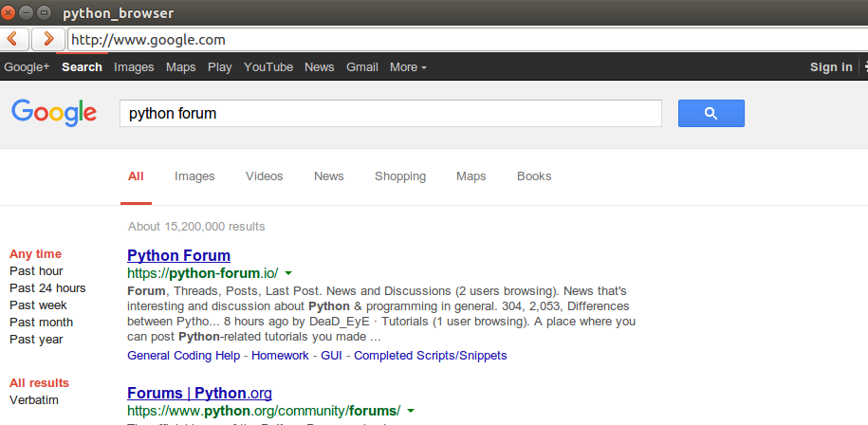868x425 pixels.
Task: Switch to the Videos results tab
Action: [264, 176]
